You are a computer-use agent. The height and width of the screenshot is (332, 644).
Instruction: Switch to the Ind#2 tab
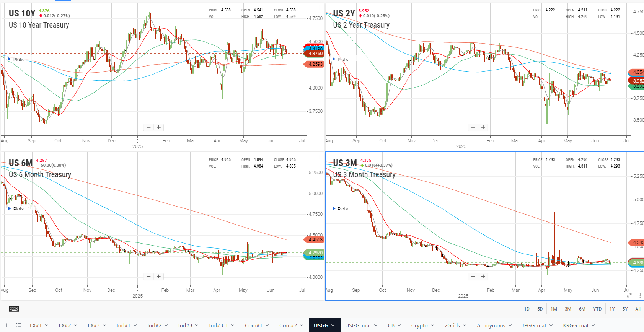154,325
